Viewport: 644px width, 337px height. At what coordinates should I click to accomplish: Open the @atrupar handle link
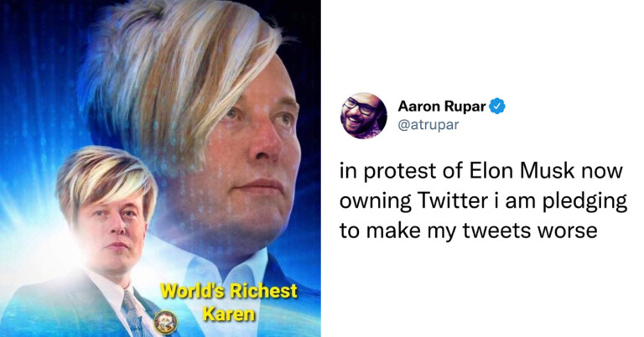click(x=428, y=124)
